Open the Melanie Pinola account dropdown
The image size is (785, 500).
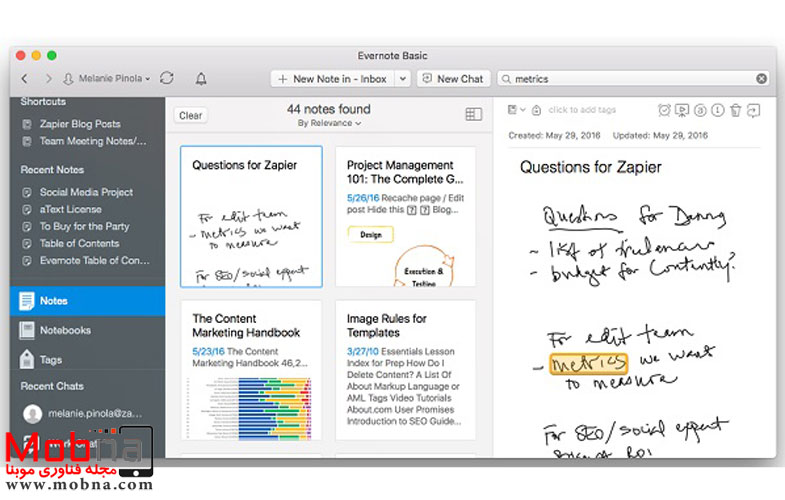[x=106, y=78]
